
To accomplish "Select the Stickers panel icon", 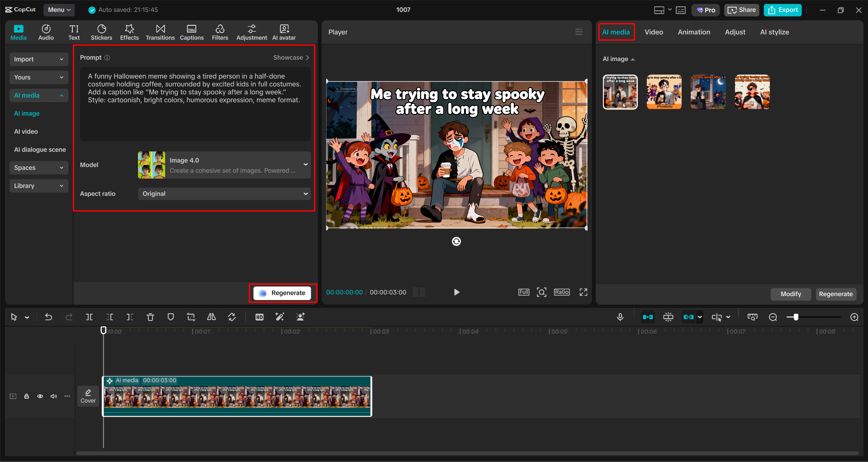I will pyautogui.click(x=101, y=32).
